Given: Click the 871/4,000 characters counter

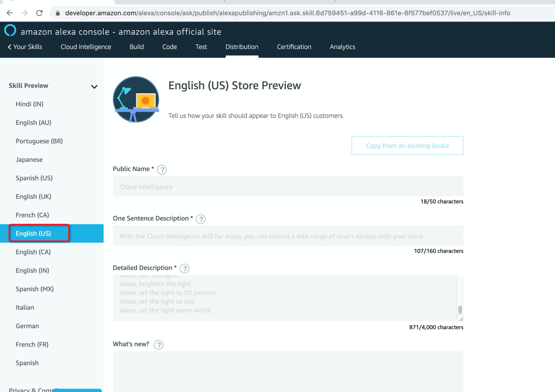Looking at the screenshot, I should [436, 327].
